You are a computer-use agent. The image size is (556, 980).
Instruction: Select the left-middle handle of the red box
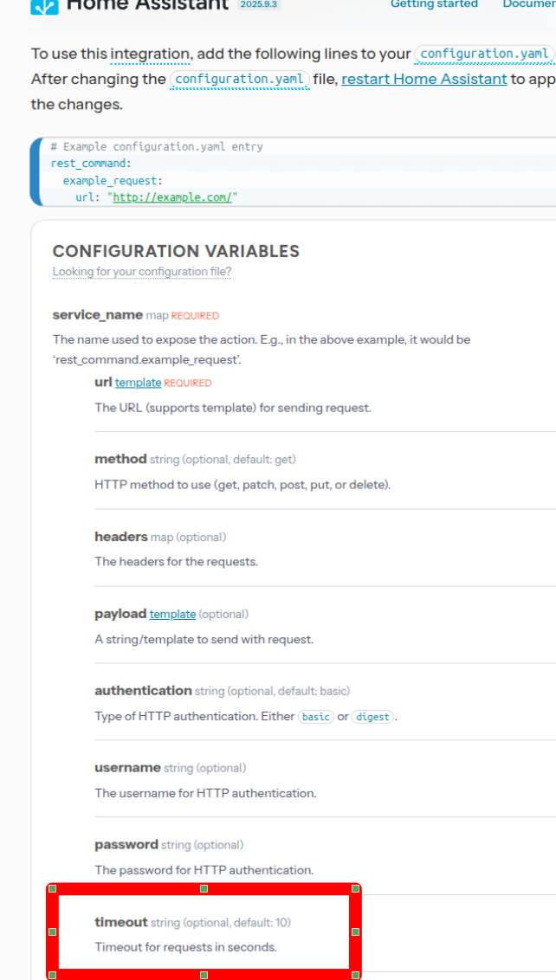coord(52,932)
